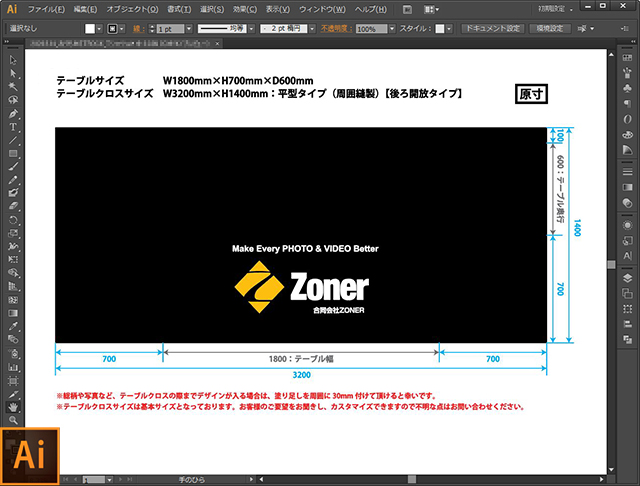The height and width of the screenshot is (486, 640).
Task: Open the Brushes panel icon
Action: click(627, 73)
